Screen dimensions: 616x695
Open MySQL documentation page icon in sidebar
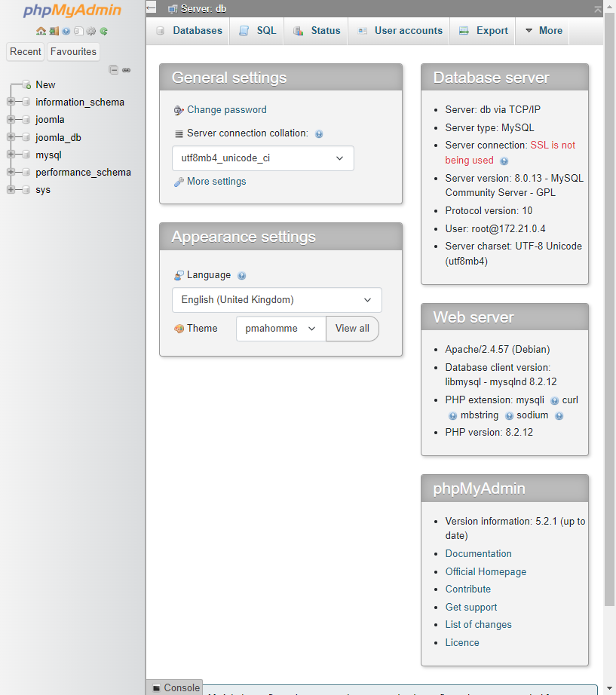click(x=78, y=31)
